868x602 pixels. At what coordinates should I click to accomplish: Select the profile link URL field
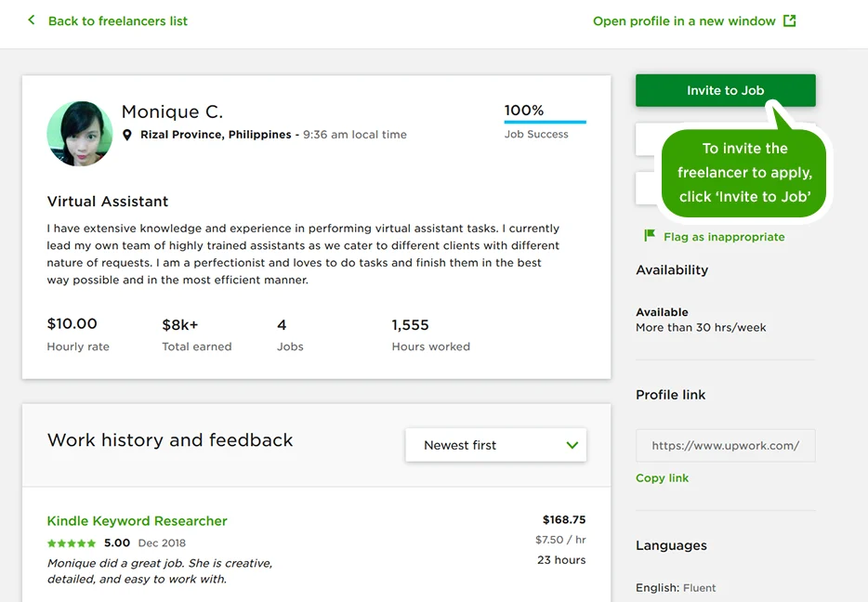click(x=725, y=445)
